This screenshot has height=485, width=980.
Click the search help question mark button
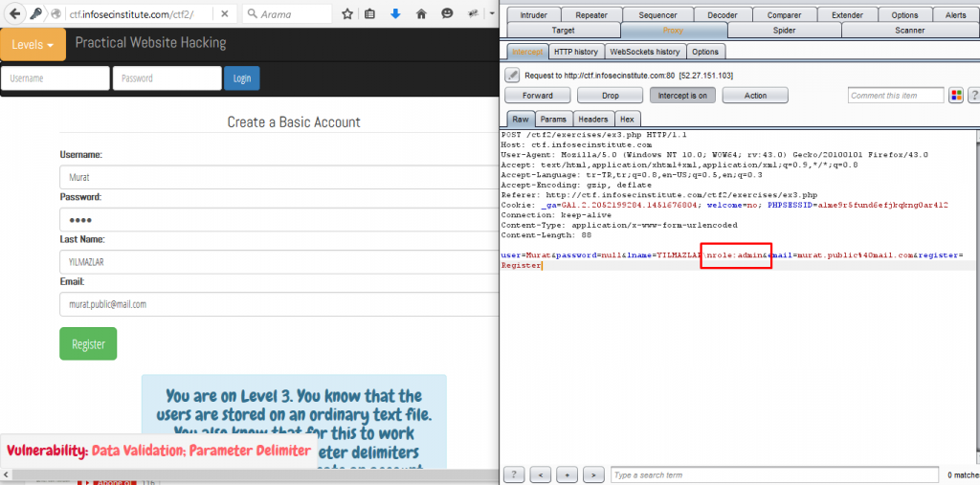click(x=513, y=474)
